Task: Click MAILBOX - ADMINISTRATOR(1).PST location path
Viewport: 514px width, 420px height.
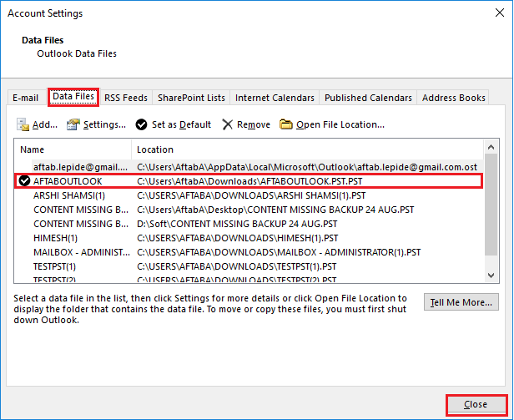Action: click(279, 252)
